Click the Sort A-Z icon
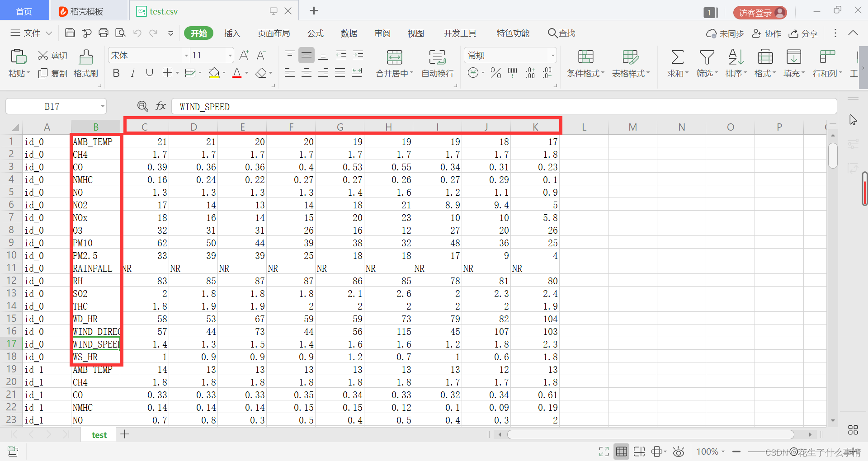 (736, 57)
